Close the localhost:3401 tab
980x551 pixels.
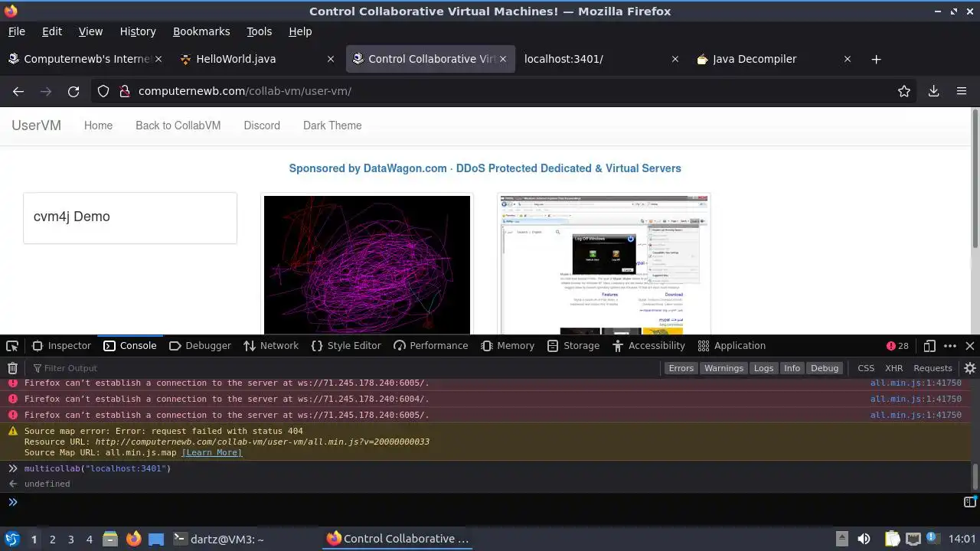click(x=675, y=59)
